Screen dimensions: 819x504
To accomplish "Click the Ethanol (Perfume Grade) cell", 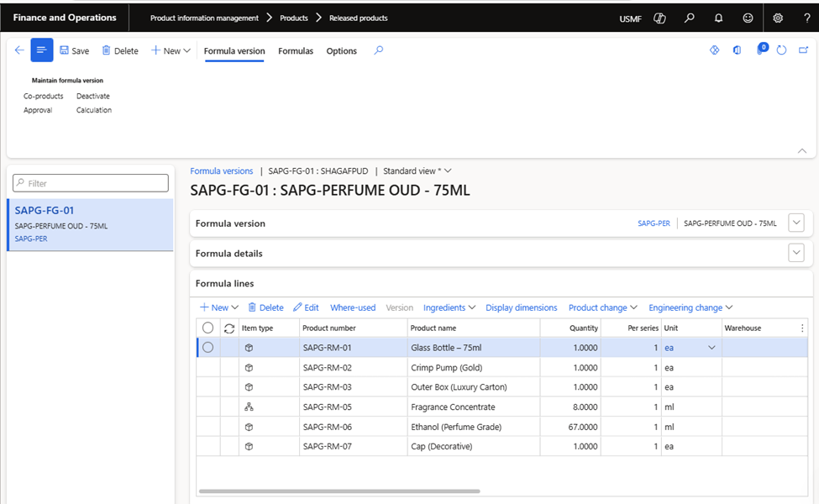I will [x=474, y=427].
